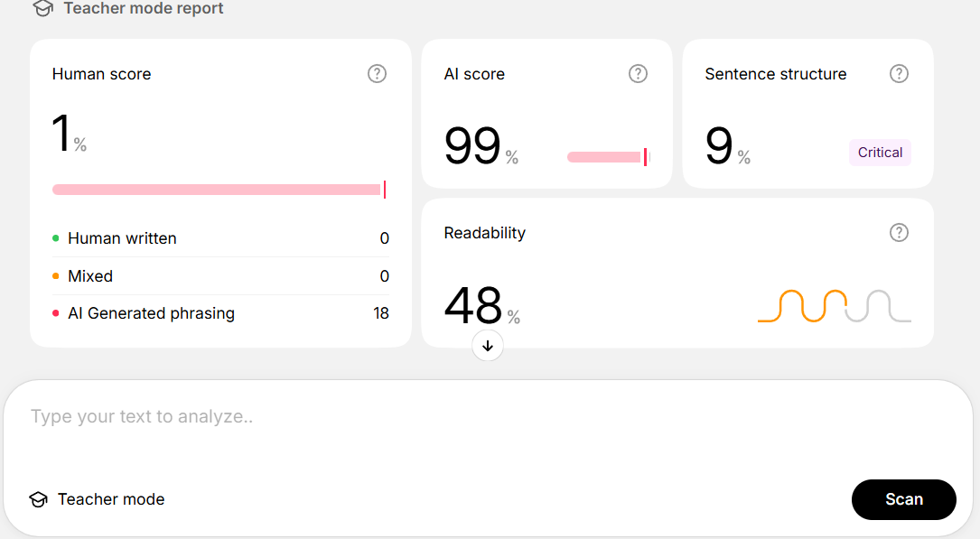
Task: Click the Teacher mode report heading
Action: (x=143, y=9)
